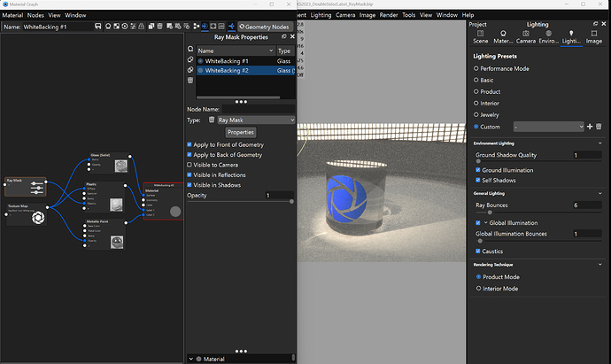This screenshot has height=364, width=611.
Task: Open the Custom preset dropdown
Action: pyautogui.click(x=548, y=127)
